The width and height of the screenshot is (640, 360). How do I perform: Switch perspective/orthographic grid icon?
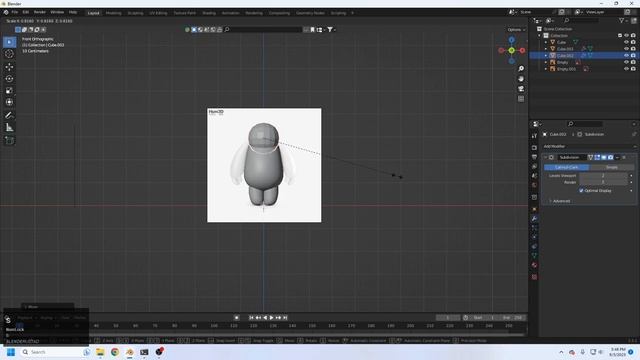[x=521, y=99]
